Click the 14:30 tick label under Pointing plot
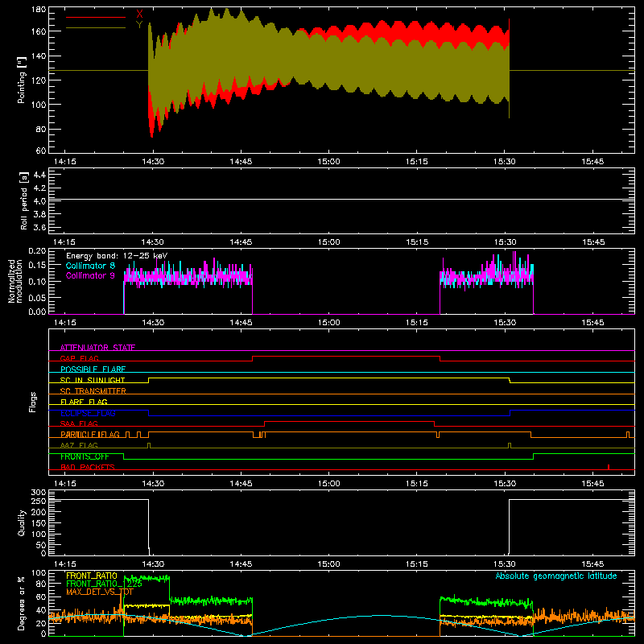Viewport: 644px width, 644px height. click(x=153, y=162)
